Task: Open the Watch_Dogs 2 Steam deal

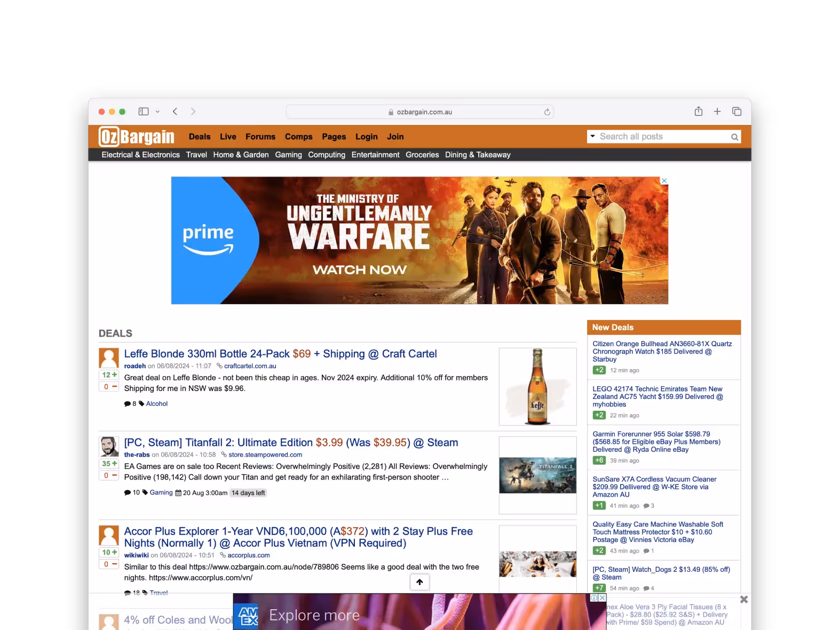Action: pyautogui.click(x=661, y=573)
